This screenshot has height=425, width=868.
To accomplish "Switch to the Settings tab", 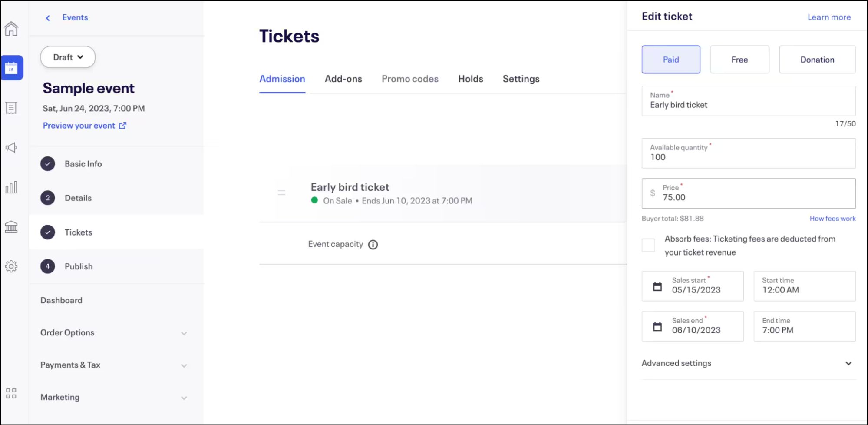I will [x=521, y=79].
